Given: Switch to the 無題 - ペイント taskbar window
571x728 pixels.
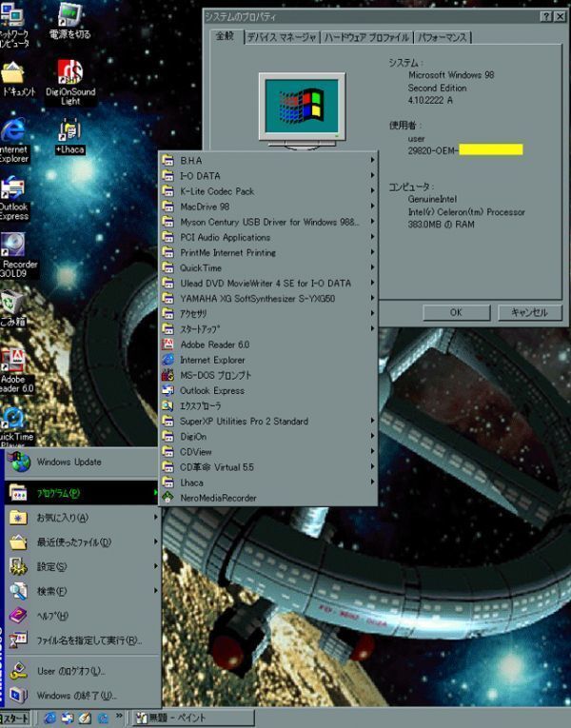Looking at the screenshot, I should pos(193,718).
